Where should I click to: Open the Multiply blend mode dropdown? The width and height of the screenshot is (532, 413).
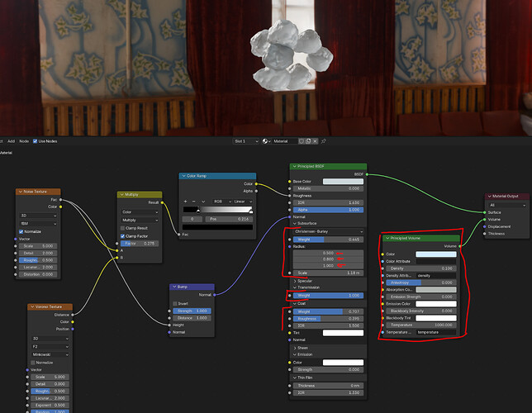140,221
